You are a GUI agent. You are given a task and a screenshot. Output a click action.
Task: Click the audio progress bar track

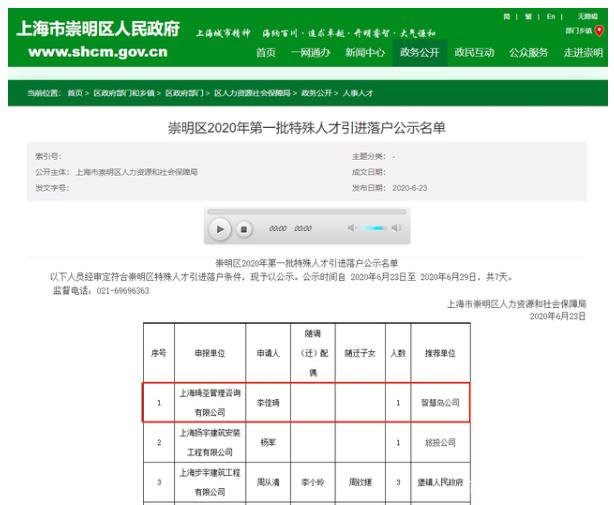pos(307,212)
